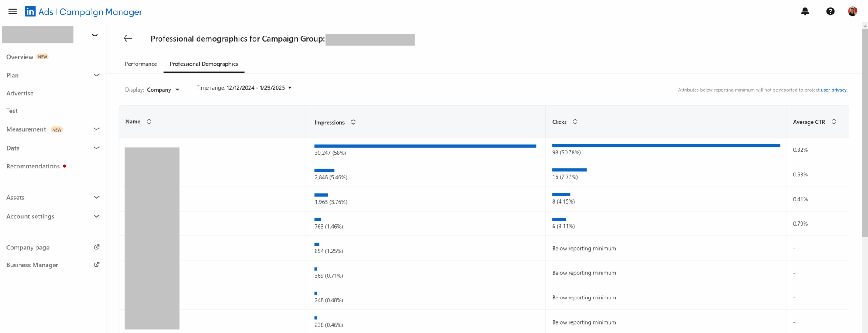The height and width of the screenshot is (333, 868).
Task: Select the 238 (0.46%) impressions value
Action: (x=328, y=325)
